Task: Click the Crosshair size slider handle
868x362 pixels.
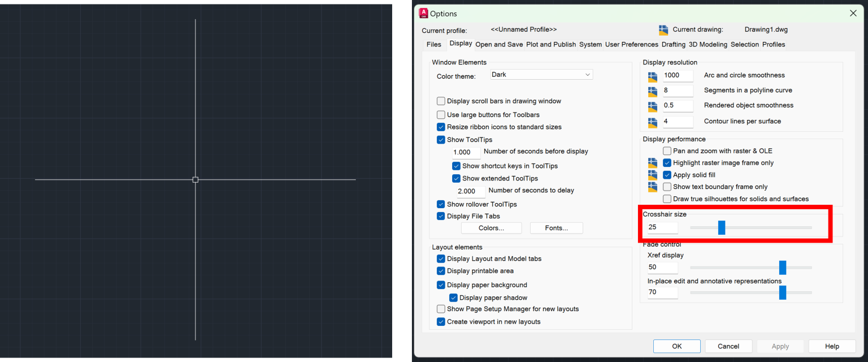Action: tap(722, 227)
